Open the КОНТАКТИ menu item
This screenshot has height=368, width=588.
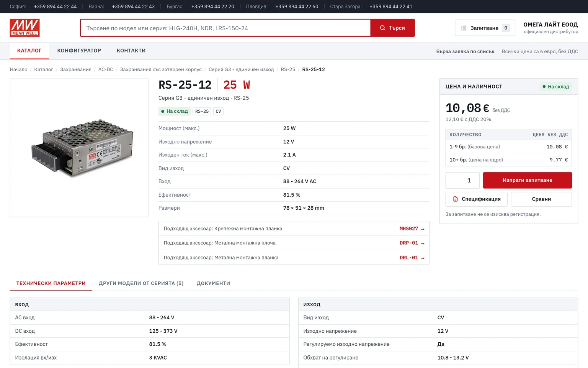click(x=131, y=51)
